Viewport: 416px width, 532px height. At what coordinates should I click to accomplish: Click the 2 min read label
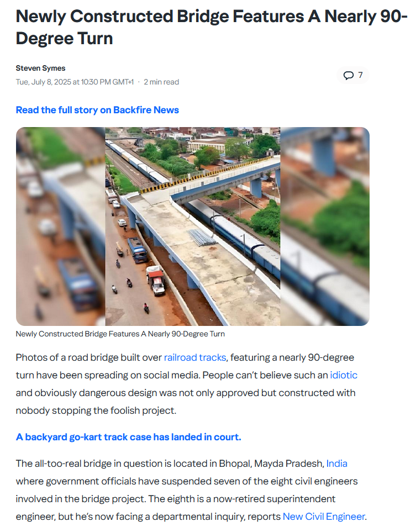pyautogui.click(x=161, y=82)
